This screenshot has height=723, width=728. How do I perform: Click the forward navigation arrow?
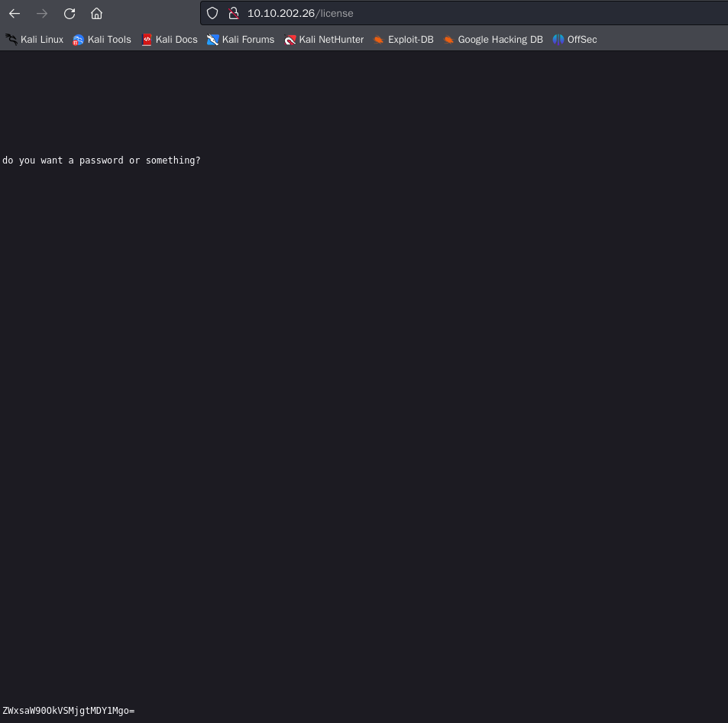coord(42,14)
